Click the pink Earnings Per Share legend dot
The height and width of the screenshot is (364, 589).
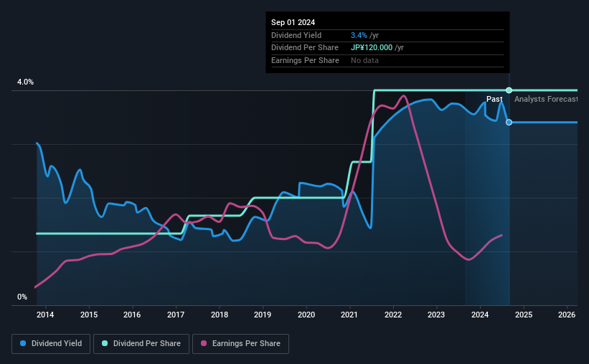pos(204,343)
